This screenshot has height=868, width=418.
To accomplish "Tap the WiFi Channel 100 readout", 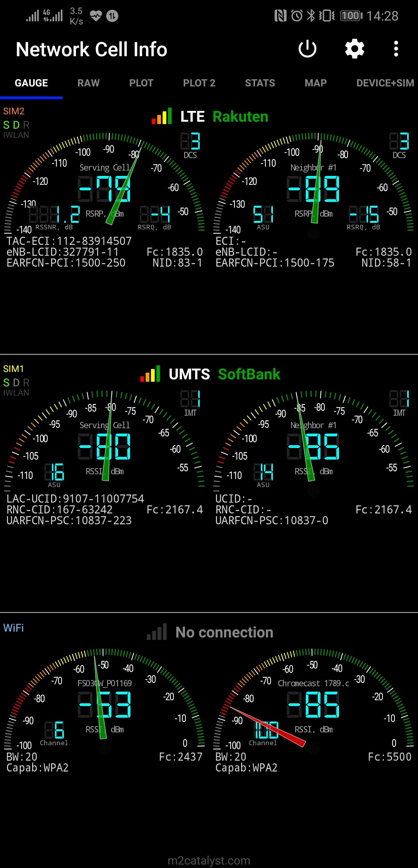I will point(264,733).
